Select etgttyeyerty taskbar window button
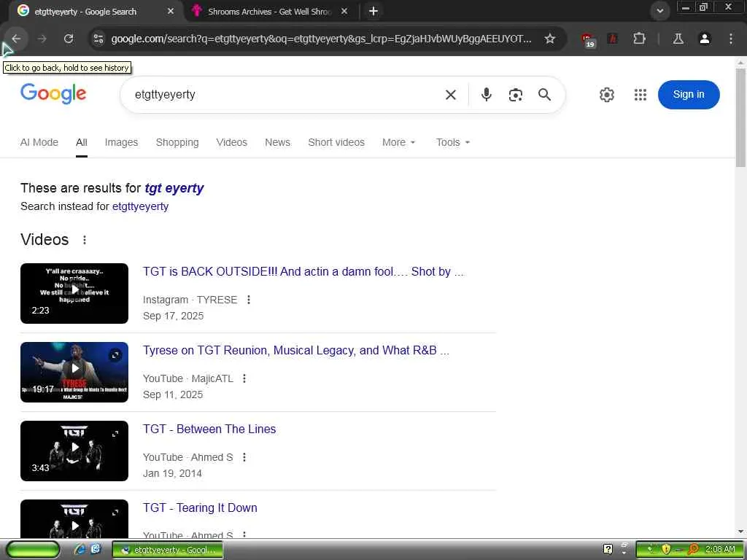The height and width of the screenshot is (560, 747). [167, 550]
